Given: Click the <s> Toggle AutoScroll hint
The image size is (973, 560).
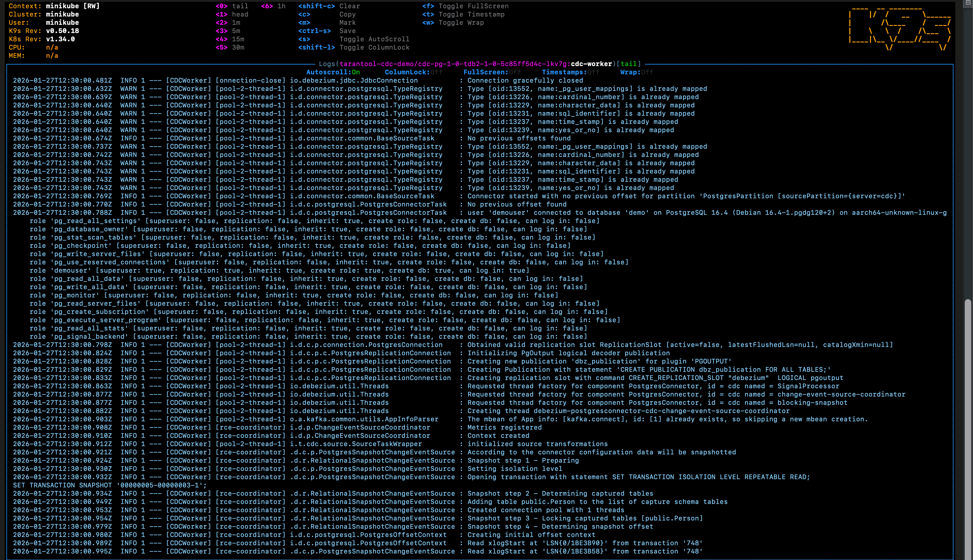Looking at the screenshot, I should 354,39.
